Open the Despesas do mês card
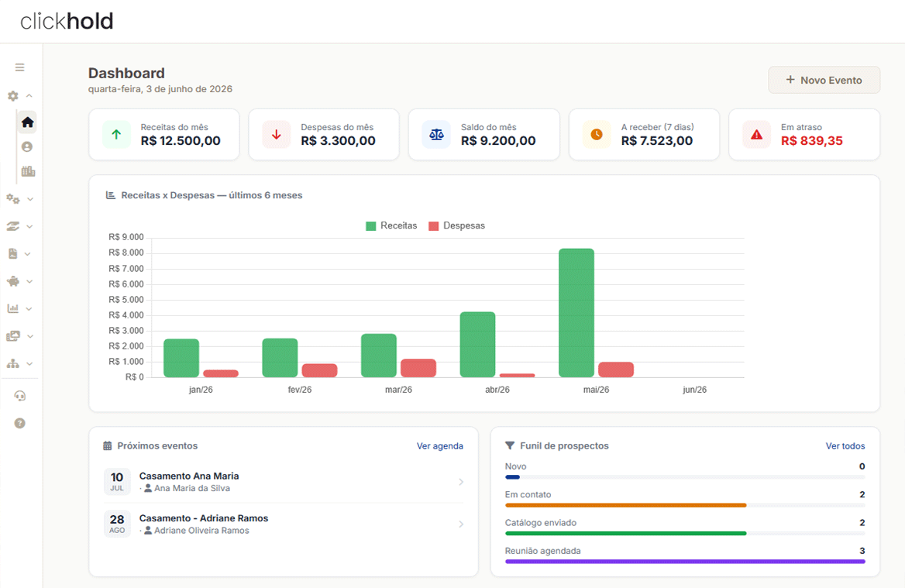The width and height of the screenshot is (905, 588). [x=324, y=135]
